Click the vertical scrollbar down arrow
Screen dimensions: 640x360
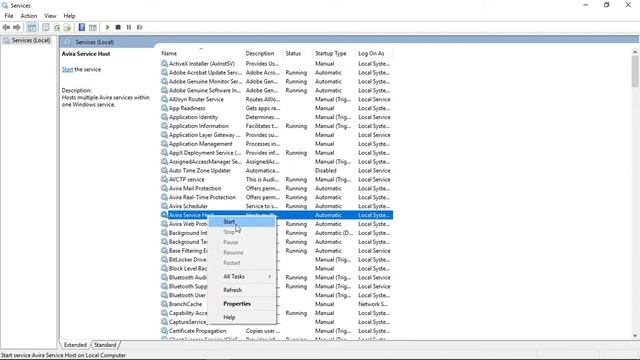(x=635, y=336)
